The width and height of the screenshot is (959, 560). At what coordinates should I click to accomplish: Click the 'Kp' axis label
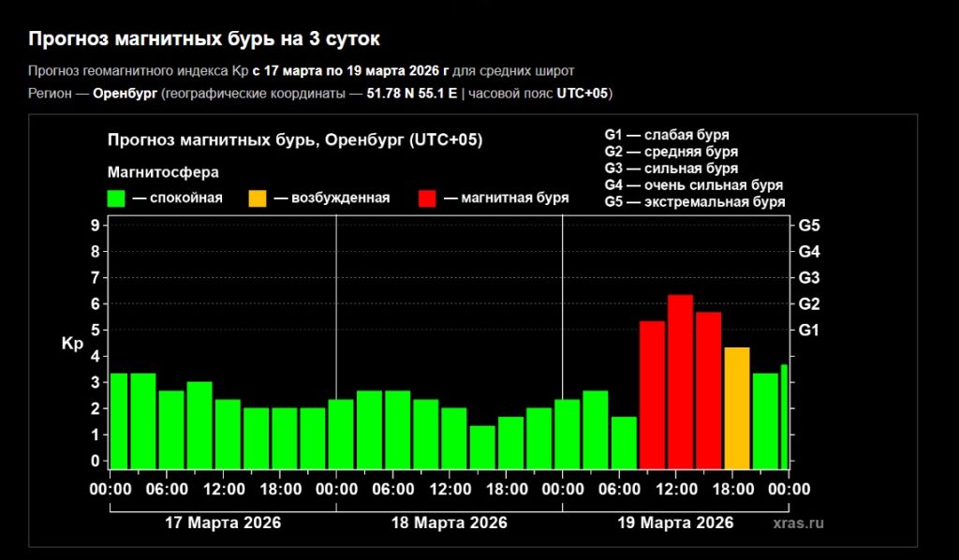[x=72, y=344]
